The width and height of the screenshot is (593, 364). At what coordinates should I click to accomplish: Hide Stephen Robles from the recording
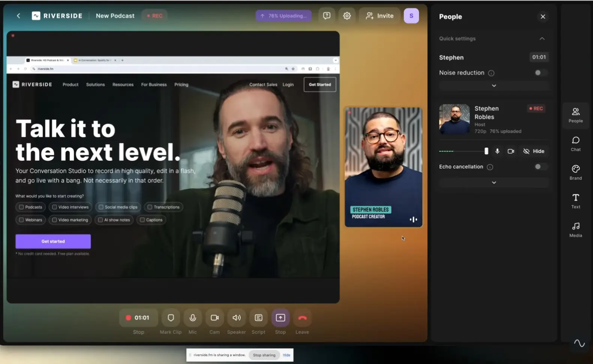pyautogui.click(x=534, y=151)
